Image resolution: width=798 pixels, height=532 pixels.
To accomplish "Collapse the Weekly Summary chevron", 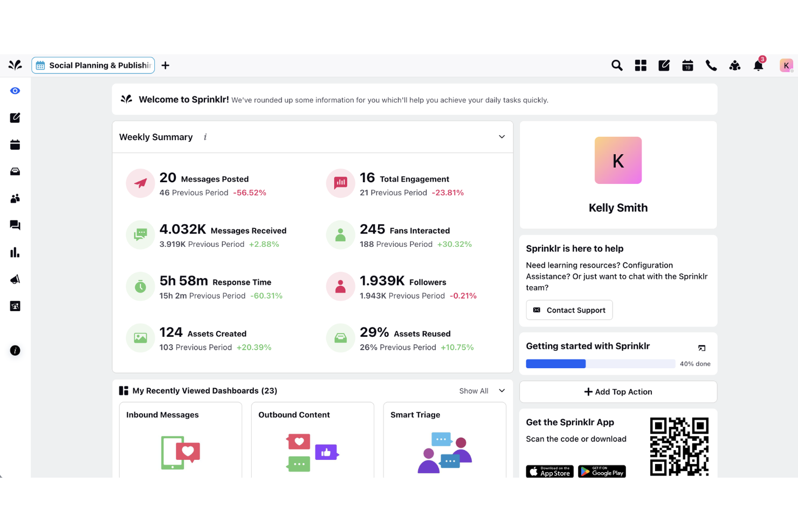I will click(502, 137).
